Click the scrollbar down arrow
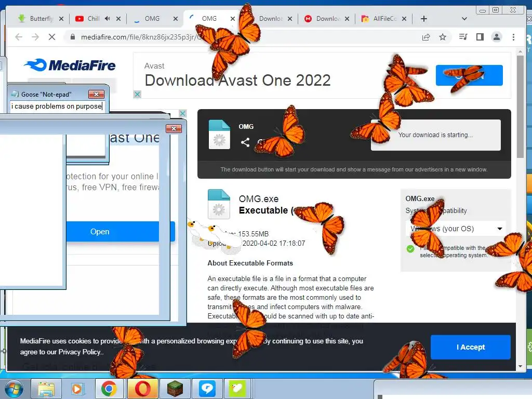The image size is (532, 399). point(520,366)
